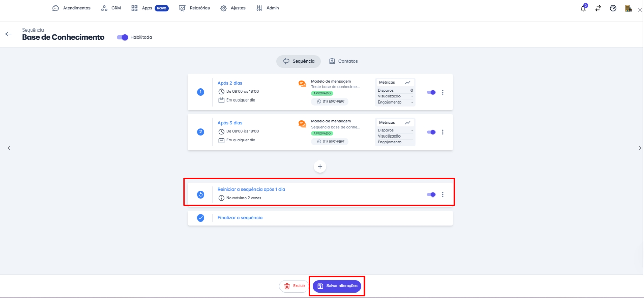Disable the step 1 Após 2 dias toggle
The width and height of the screenshot is (644, 298).
tap(431, 92)
